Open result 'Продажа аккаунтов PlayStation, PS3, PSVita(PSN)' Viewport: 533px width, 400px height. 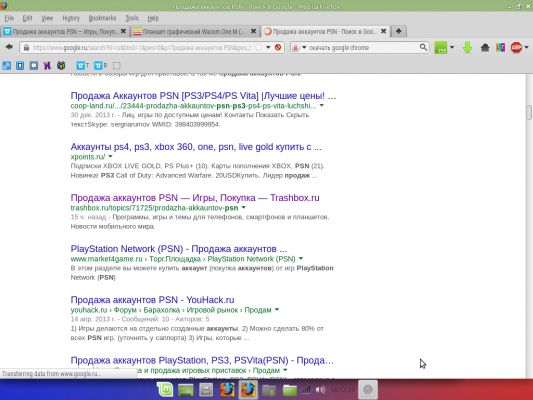[202, 360]
